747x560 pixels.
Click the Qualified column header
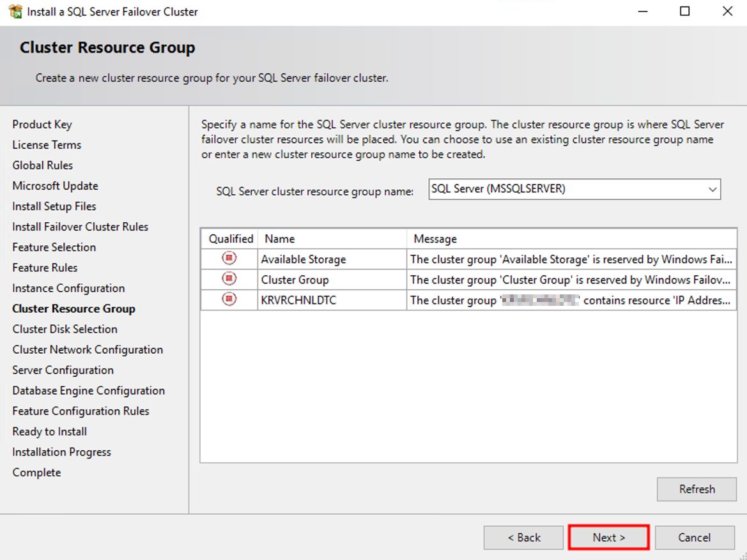coord(231,239)
